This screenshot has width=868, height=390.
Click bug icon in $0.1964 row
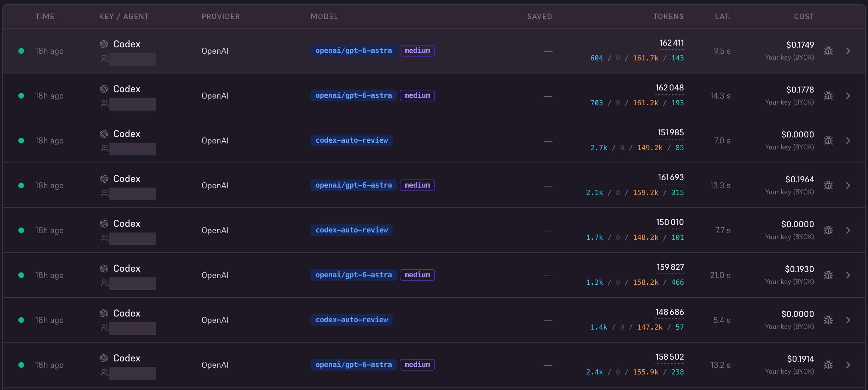(x=828, y=185)
